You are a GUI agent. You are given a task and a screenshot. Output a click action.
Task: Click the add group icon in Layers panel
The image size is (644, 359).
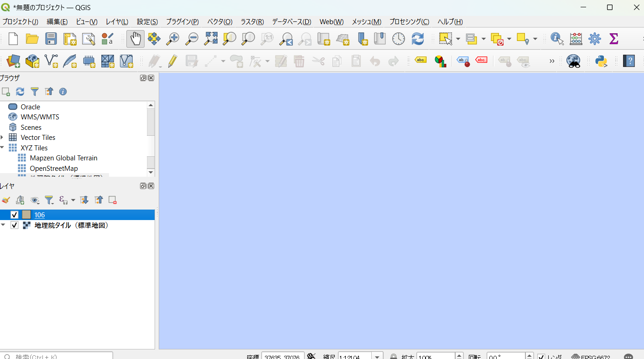[x=20, y=200]
